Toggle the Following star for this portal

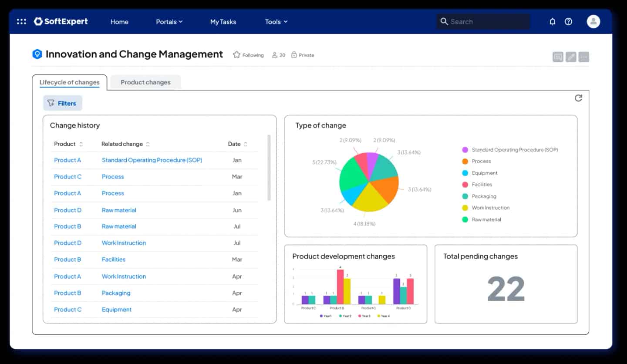tap(236, 54)
